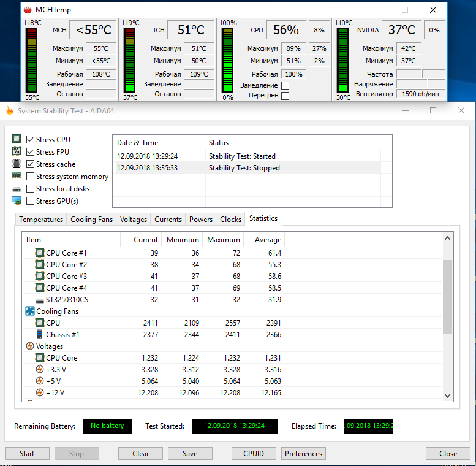The image size is (476, 466).
Task: Check the Stress GPU(s) box
Action: (x=30, y=201)
